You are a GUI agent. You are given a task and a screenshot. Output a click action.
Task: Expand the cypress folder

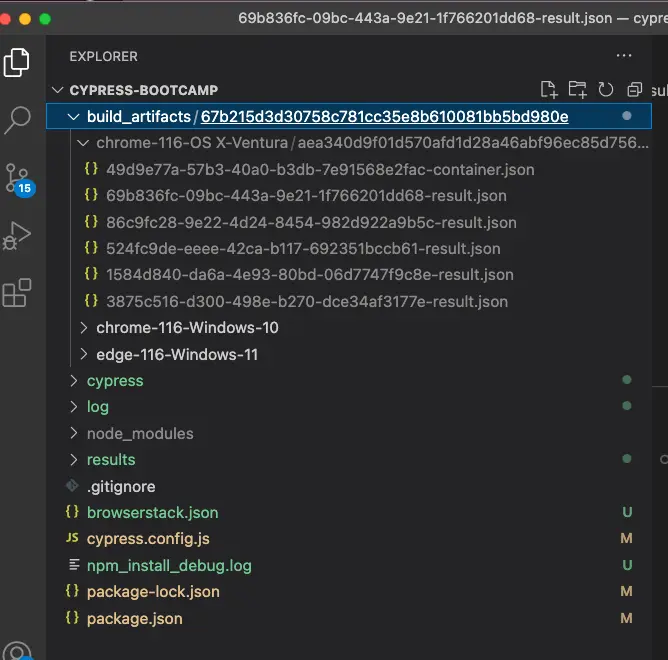point(114,381)
